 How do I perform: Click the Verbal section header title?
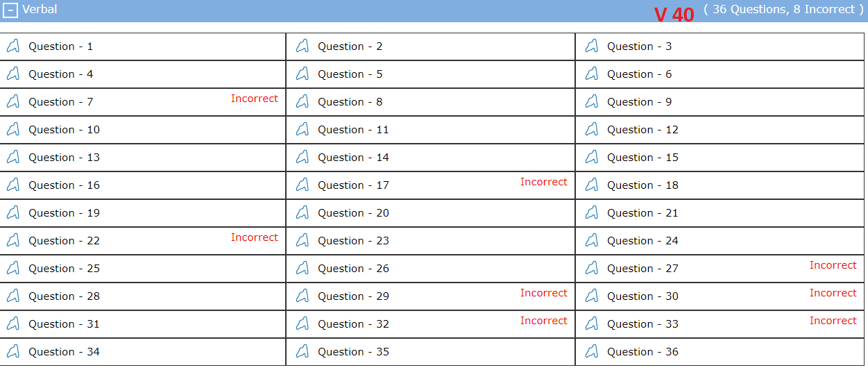[x=40, y=10]
